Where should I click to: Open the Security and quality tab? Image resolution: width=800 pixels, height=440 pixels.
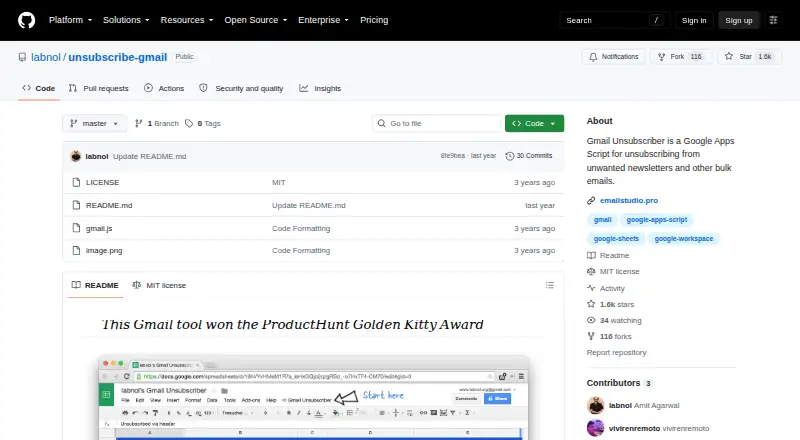[241, 88]
